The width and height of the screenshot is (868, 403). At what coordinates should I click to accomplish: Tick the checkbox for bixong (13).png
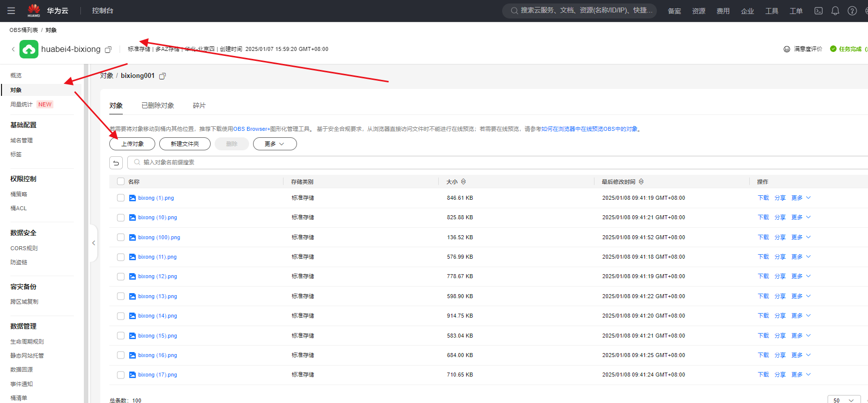(121, 297)
